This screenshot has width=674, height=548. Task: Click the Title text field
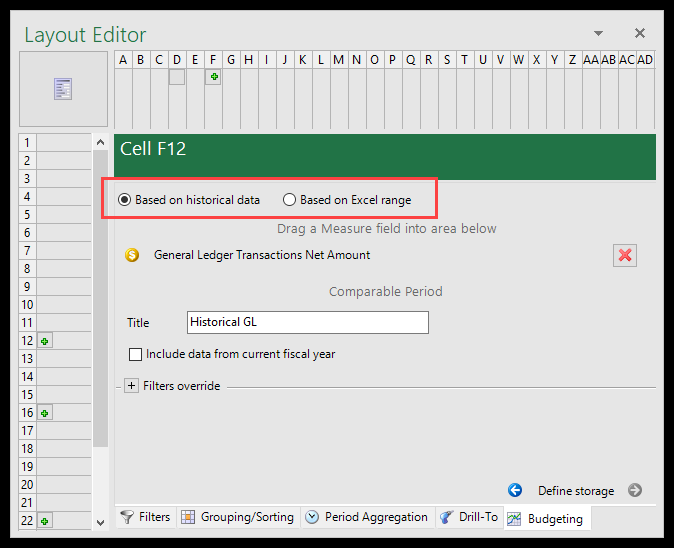[x=308, y=322]
